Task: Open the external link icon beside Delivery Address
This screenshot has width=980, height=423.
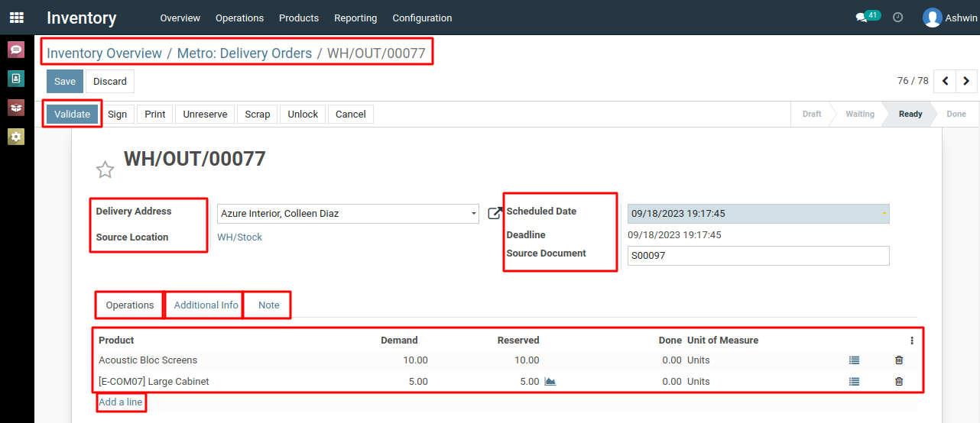Action: [x=495, y=213]
